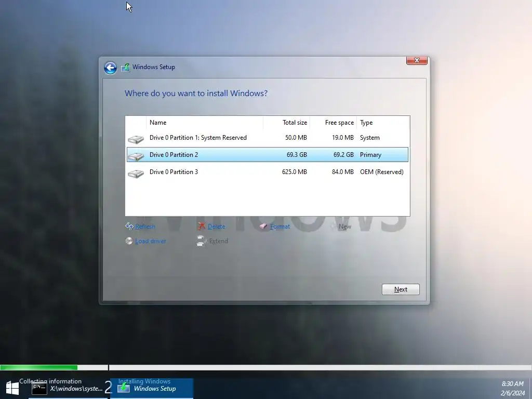
Task: Click the Extend partition icon
Action: [202, 241]
